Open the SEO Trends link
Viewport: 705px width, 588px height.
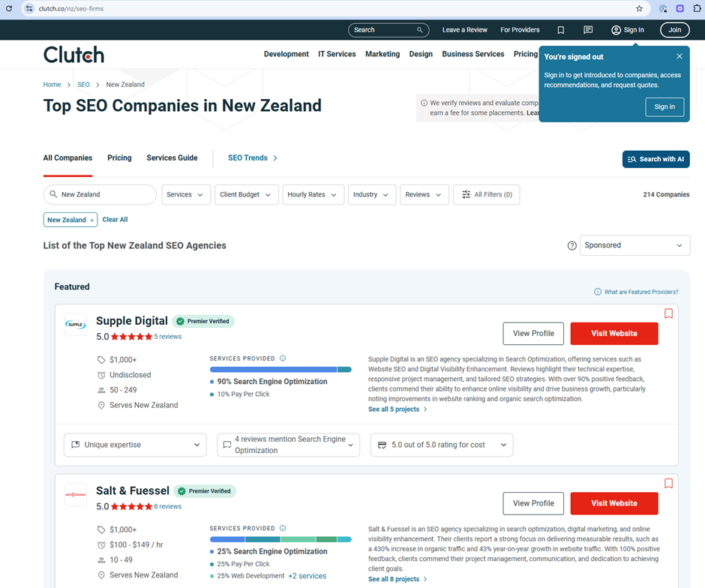[x=253, y=157]
